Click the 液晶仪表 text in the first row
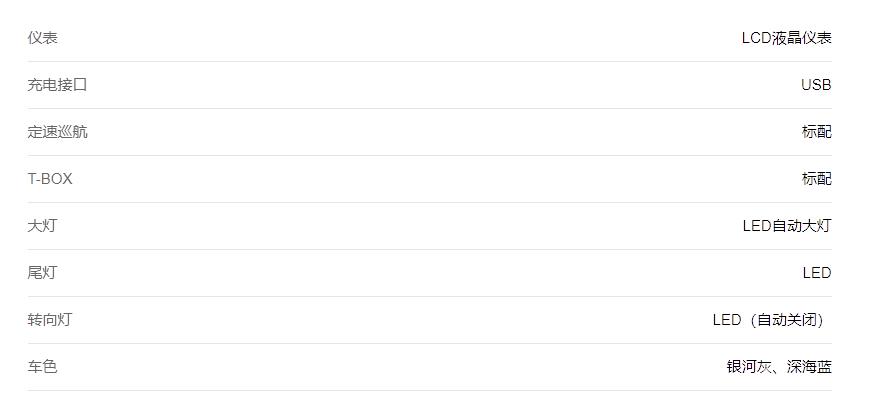 [802, 38]
